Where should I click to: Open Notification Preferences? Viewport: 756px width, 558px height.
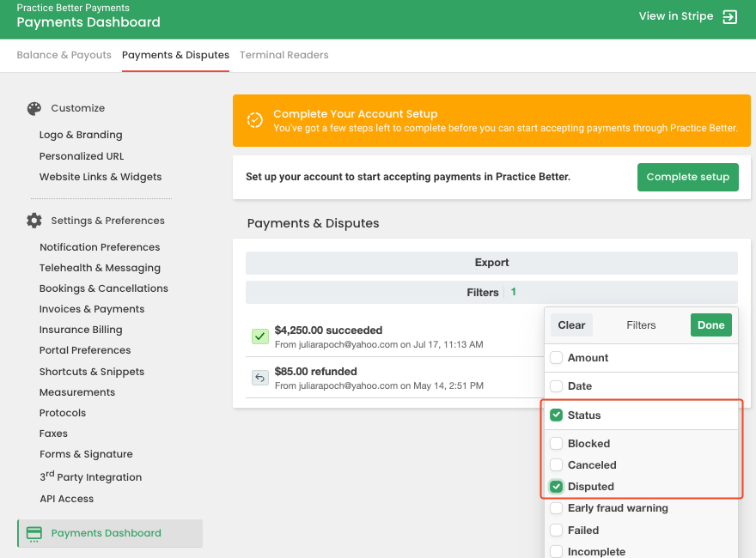pos(100,247)
